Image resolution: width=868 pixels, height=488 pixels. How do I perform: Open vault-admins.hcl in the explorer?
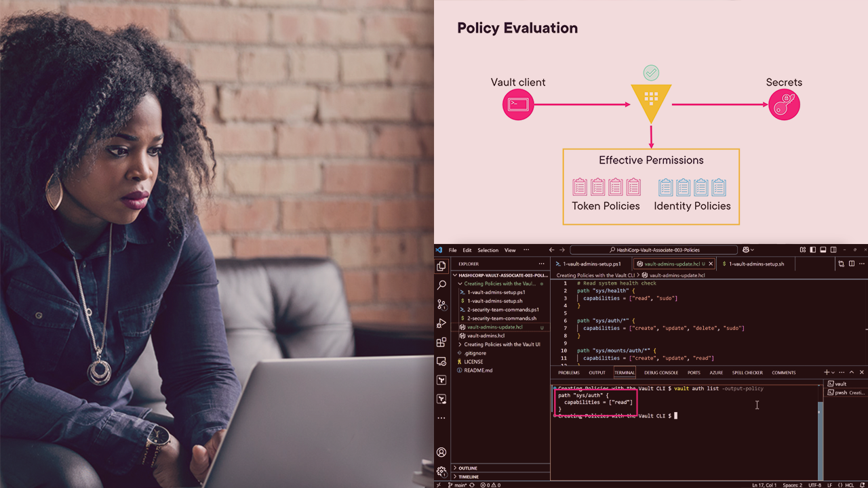click(x=486, y=335)
